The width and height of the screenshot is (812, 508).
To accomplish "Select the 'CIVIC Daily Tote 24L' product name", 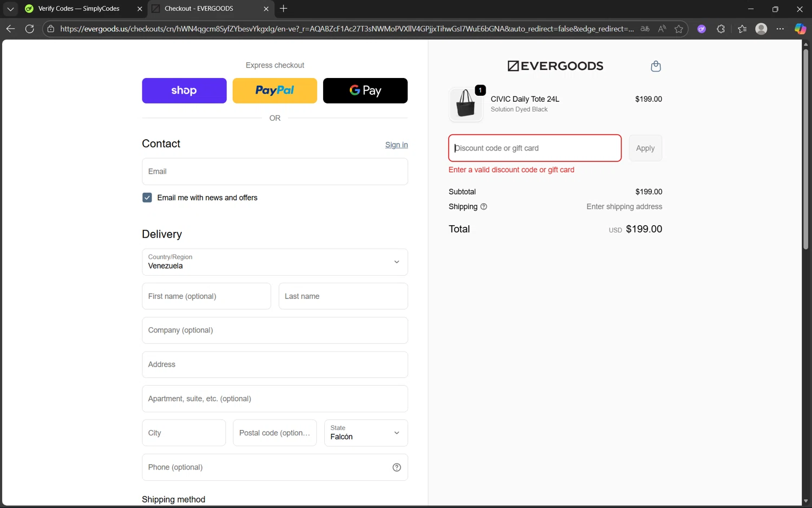I will click(525, 99).
